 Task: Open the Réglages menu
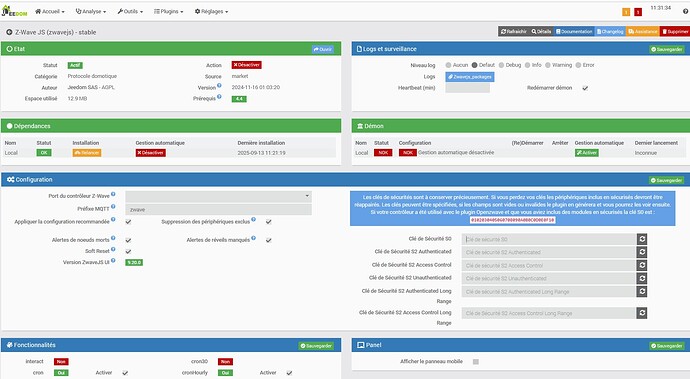point(211,11)
